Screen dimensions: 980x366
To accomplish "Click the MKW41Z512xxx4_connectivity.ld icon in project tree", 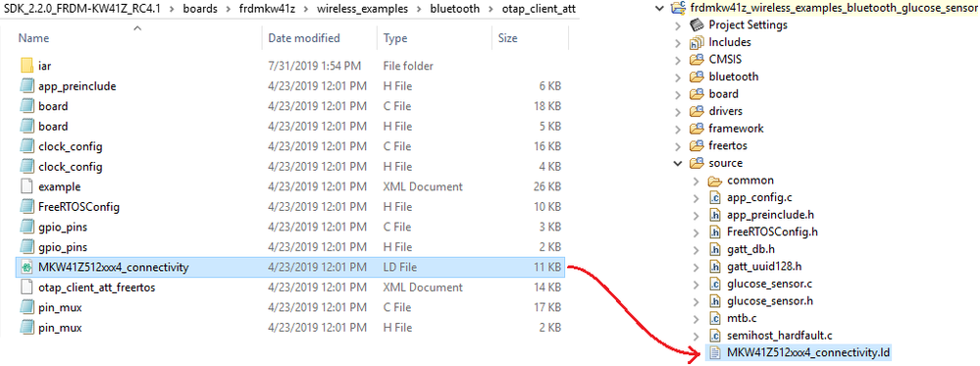I will pyautogui.click(x=715, y=353).
